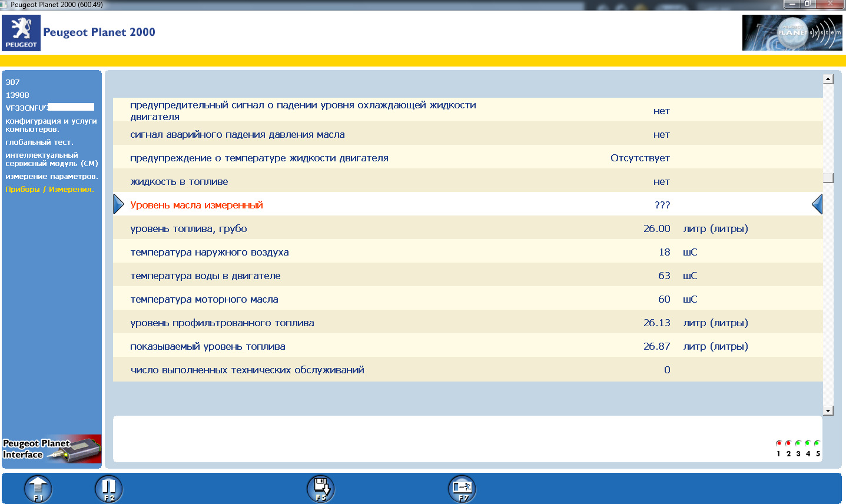Select row 'предупреждение о температуре жидкости двигателя'
Image resolution: width=846 pixels, height=504 pixels.
tap(467, 157)
